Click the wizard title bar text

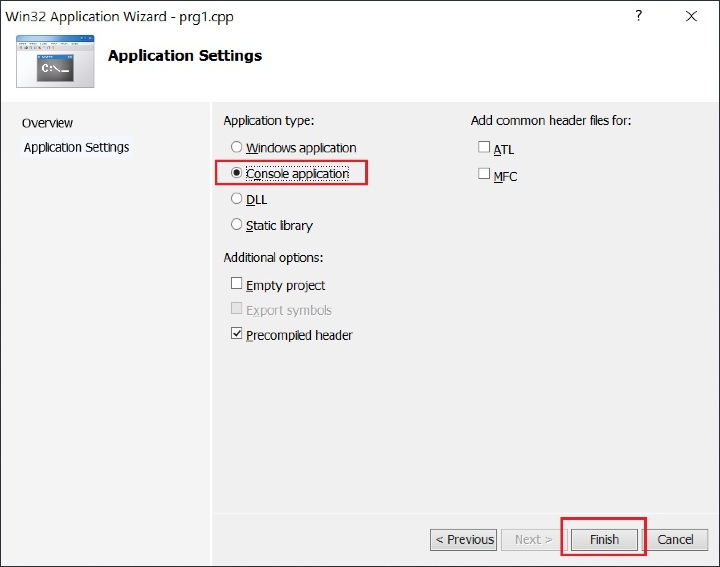(x=120, y=17)
